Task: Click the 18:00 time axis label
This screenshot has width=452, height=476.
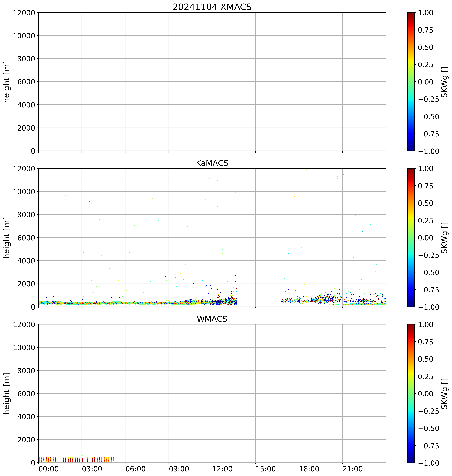Action: pos(309,469)
